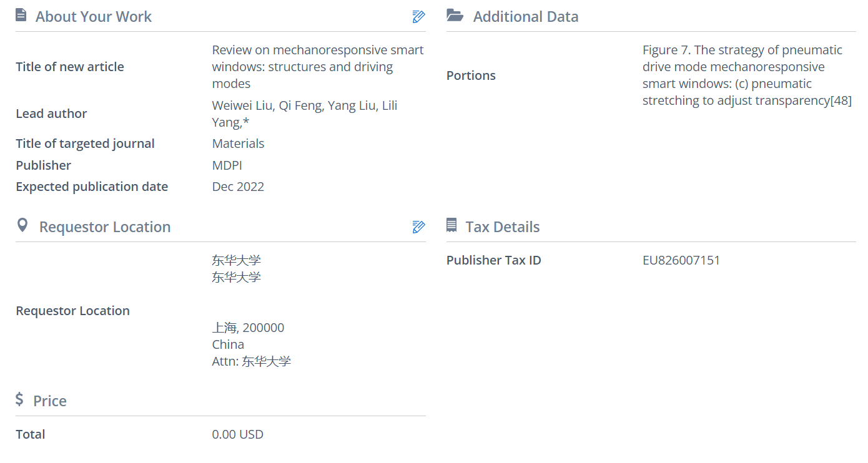
Task: Click the receipt icon beside Tax Details
Action: [x=451, y=225]
